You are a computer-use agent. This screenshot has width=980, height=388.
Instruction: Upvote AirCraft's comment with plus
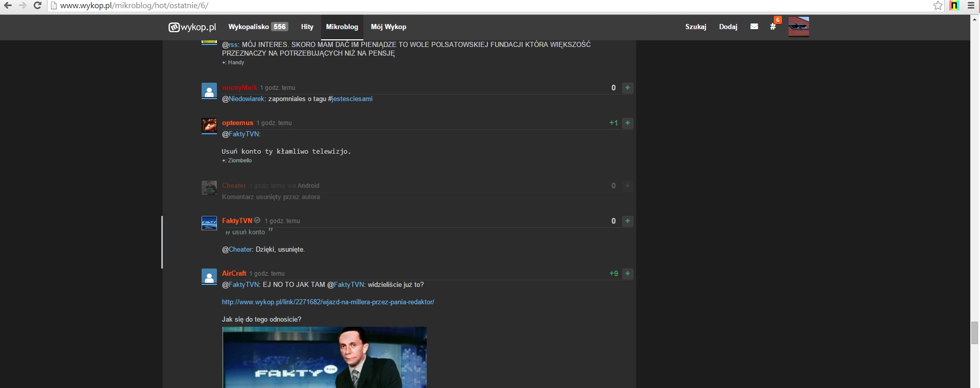(627, 274)
